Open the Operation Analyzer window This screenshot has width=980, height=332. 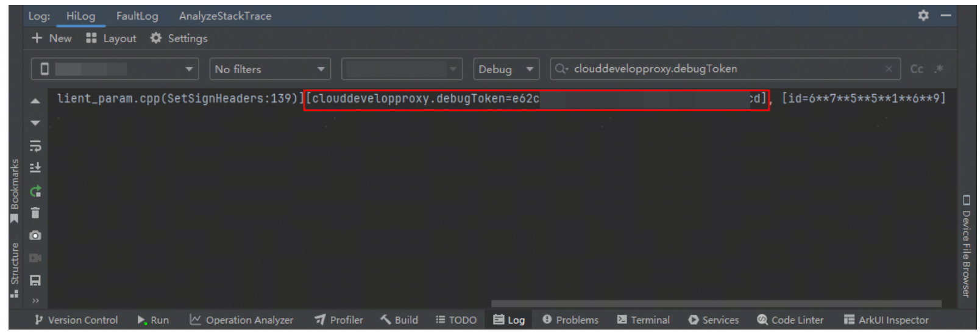point(241,320)
